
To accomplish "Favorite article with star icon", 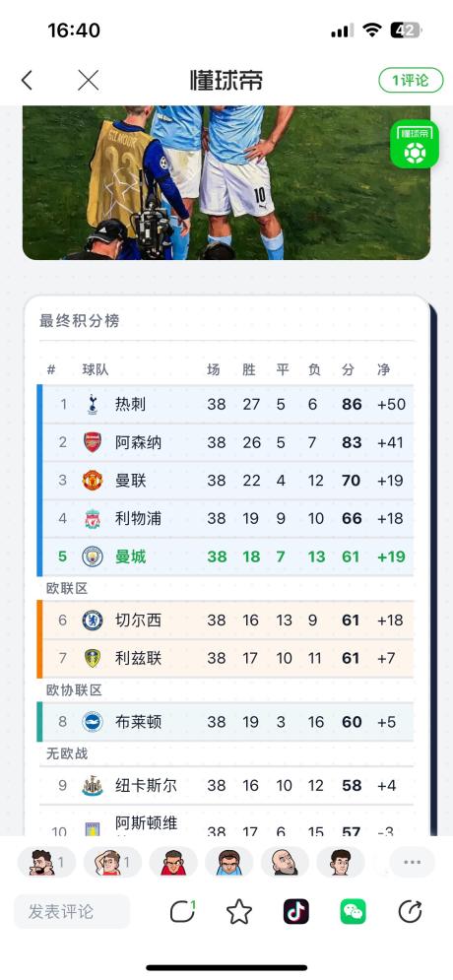I will click(x=238, y=912).
